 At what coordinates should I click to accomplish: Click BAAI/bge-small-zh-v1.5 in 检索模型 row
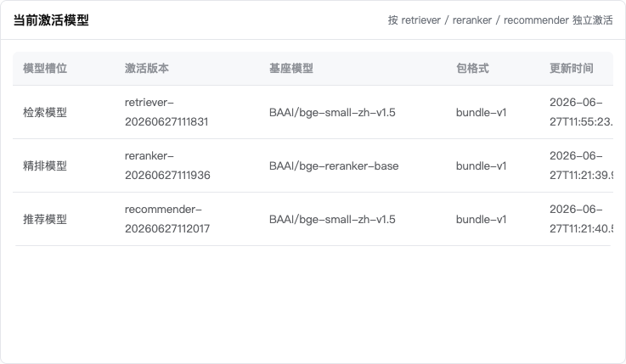click(332, 113)
